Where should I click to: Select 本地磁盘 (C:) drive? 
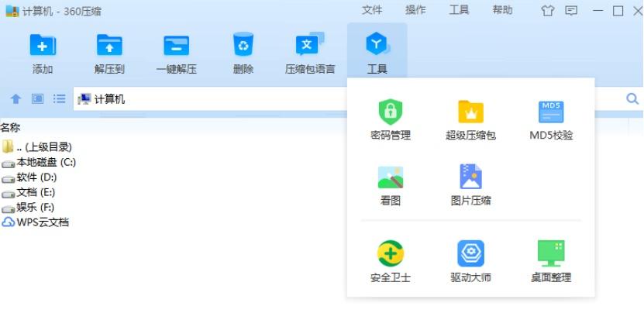click(x=39, y=162)
